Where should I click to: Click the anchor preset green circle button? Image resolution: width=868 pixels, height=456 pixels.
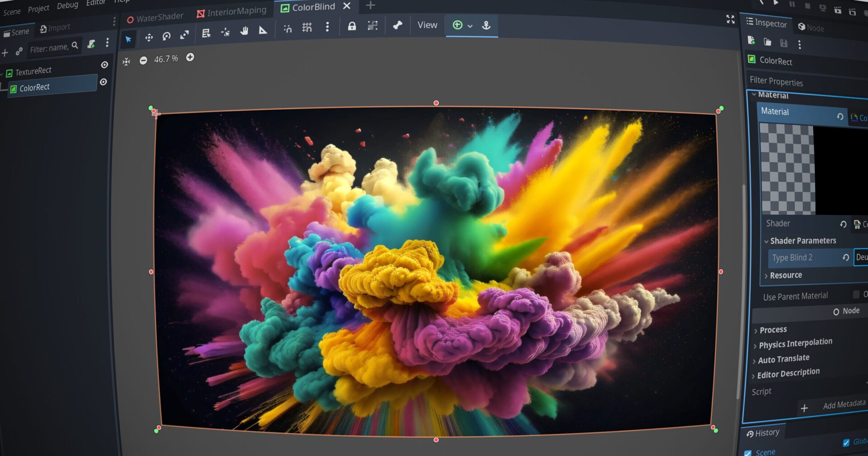458,25
